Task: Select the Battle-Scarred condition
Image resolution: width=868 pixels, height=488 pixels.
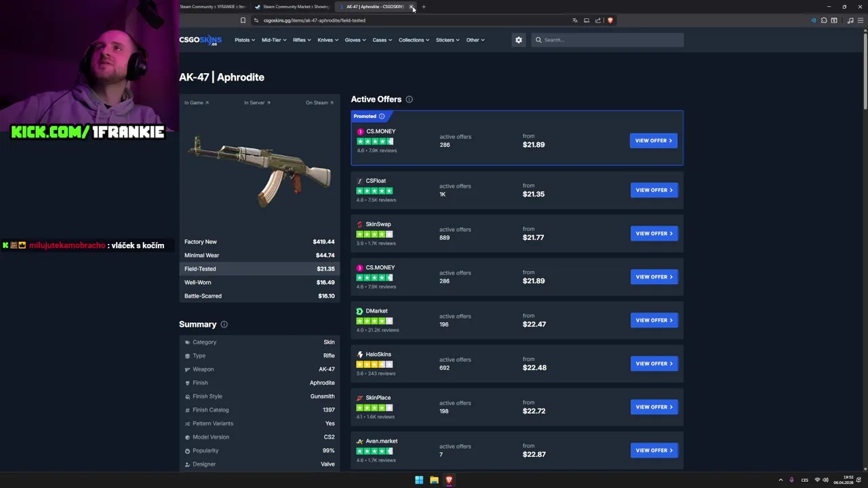Action: [x=259, y=296]
